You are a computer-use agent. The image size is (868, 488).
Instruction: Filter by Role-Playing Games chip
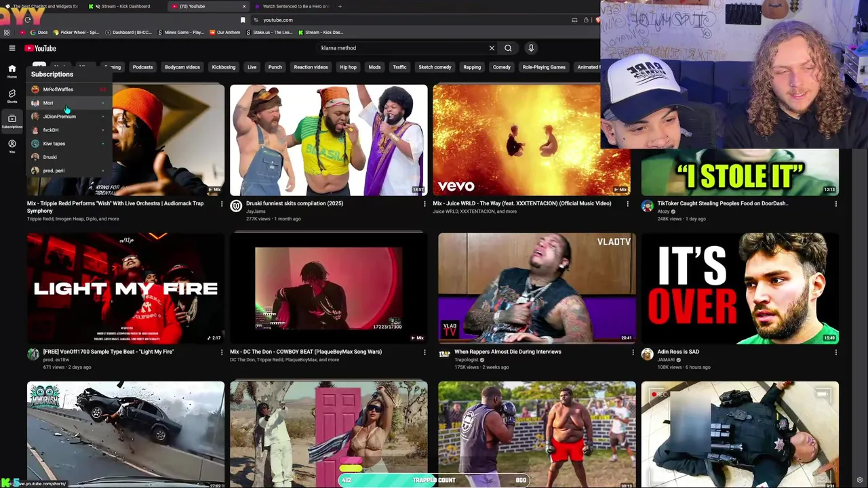544,67
